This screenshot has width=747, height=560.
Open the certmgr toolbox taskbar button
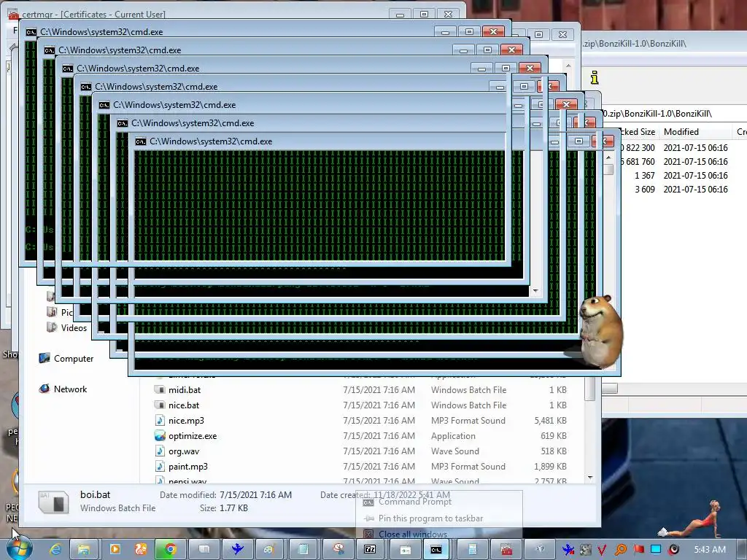coord(506,549)
